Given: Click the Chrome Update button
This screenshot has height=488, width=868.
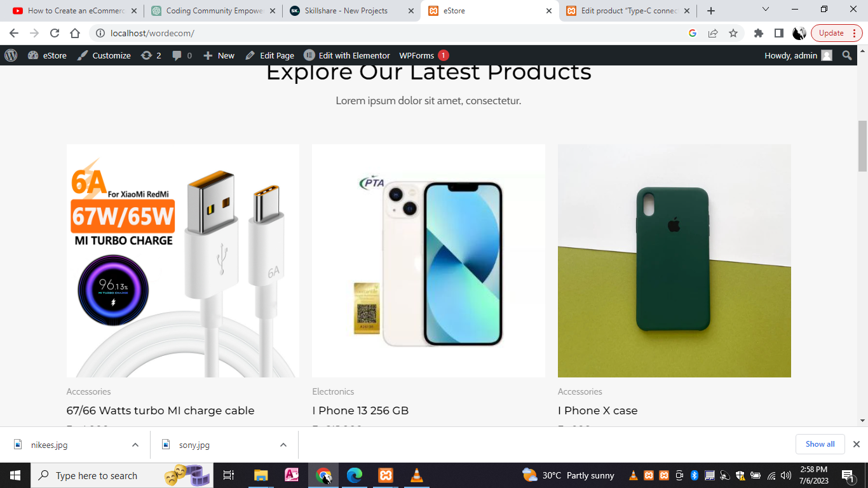Looking at the screenshot, I should click(x=836, y=33).
